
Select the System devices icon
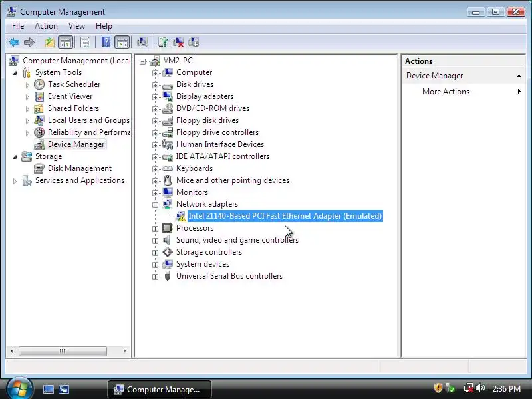(x=168, y=264)
